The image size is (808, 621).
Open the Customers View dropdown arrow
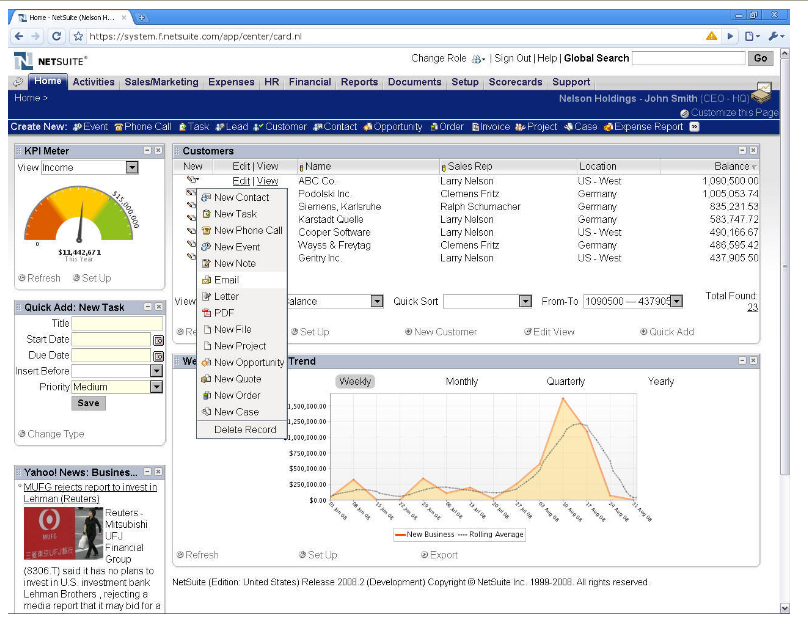click(x=377, y=301)
